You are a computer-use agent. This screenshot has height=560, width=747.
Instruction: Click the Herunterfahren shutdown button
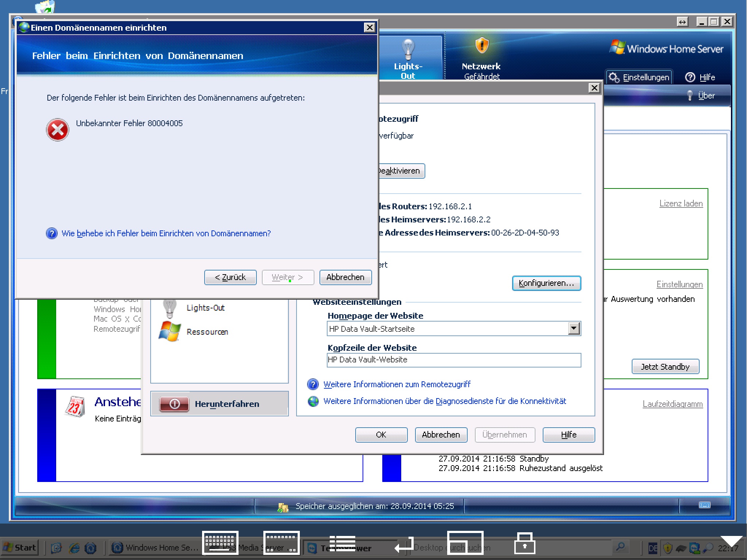220,404
